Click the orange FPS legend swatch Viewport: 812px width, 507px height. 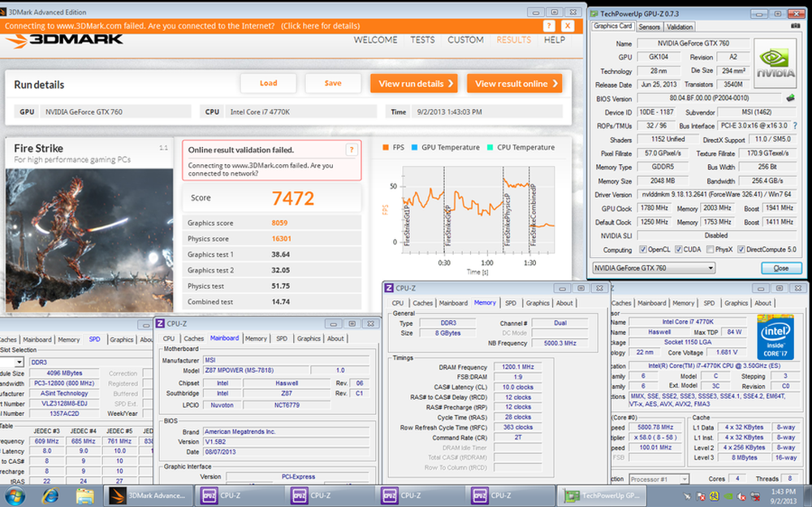pos(385,148)
